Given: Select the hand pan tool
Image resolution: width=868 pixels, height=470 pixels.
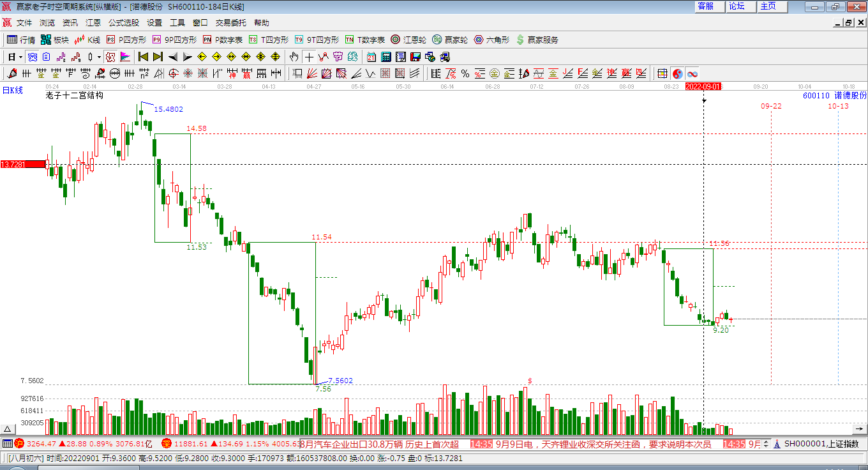Looking at the screenshot, I should point(294,57).
